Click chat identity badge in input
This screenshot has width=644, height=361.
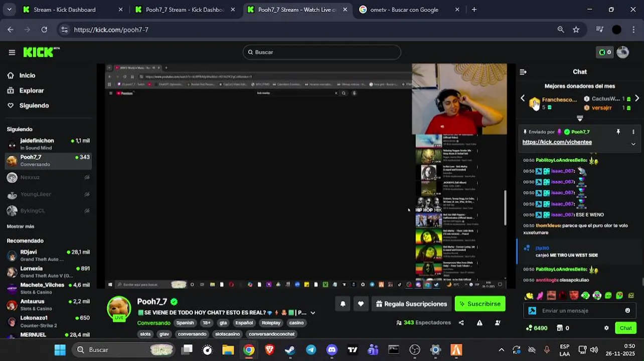coord(532,311)
